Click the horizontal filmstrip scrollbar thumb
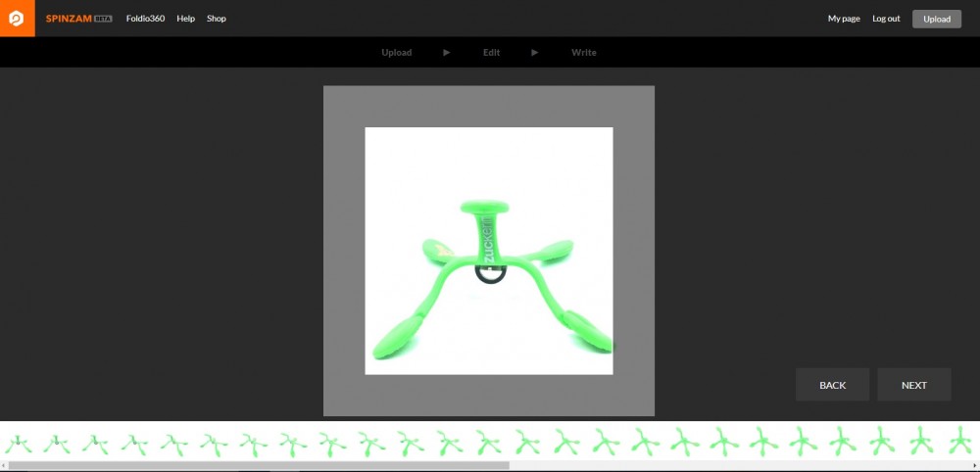 pyautogui.click(x=259, y=466)
